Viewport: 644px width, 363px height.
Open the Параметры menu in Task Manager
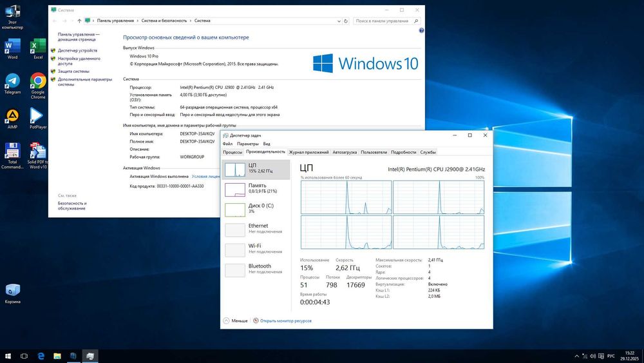[x=248, y=144]
